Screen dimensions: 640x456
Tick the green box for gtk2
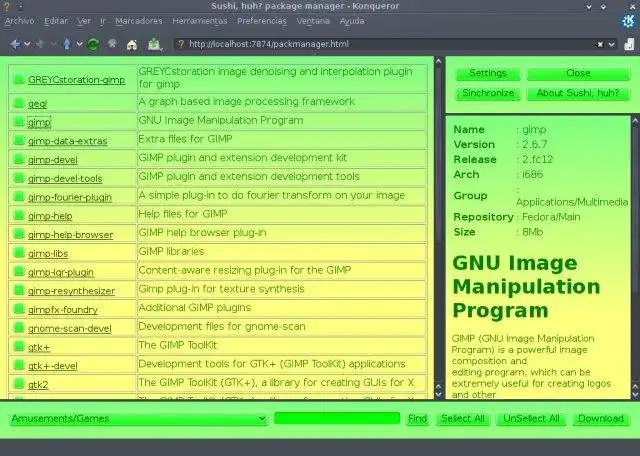[x=19, y=384]
